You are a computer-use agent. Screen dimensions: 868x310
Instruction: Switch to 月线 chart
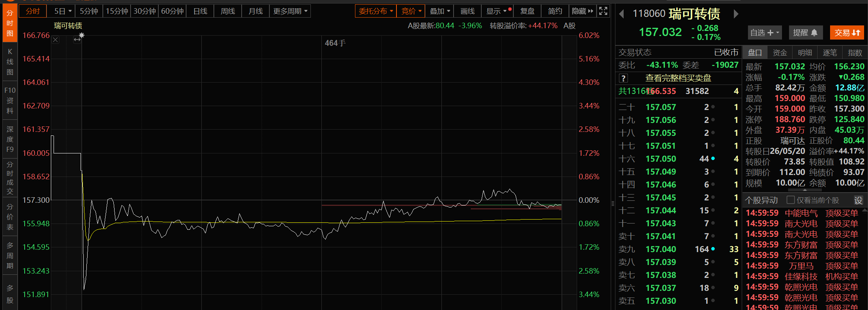(x=256, y=11)
